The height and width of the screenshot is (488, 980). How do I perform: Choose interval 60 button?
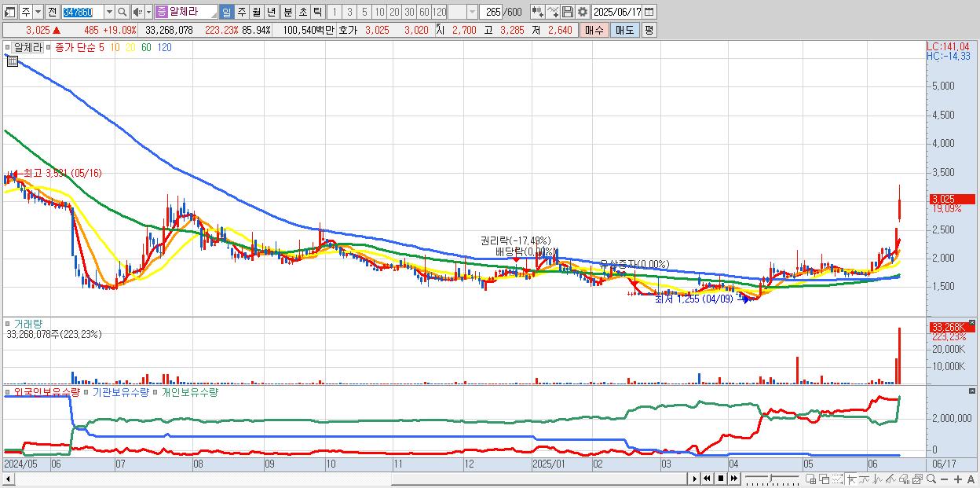[x=424, y=12]
